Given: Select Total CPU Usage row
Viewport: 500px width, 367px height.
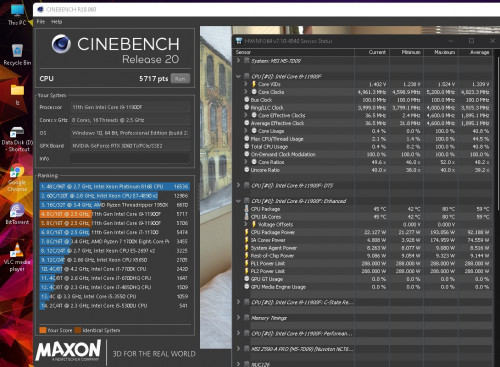Looking at the screenshot, I should click(363, 146).
